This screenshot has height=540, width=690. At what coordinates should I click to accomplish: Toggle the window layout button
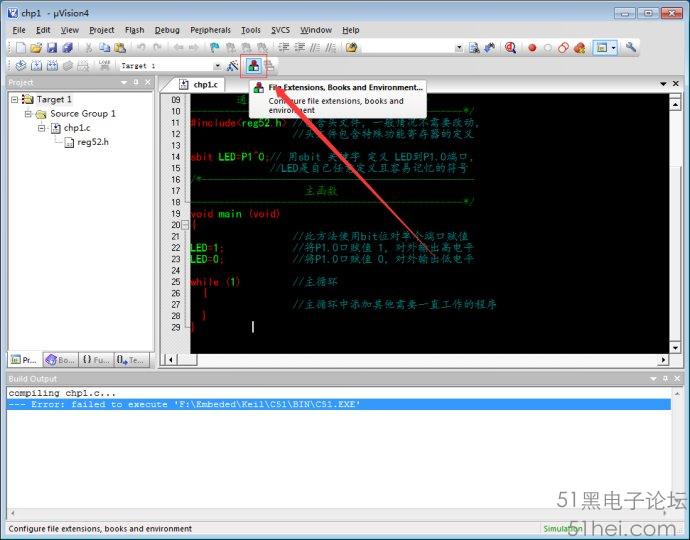(x=602, y=48)
